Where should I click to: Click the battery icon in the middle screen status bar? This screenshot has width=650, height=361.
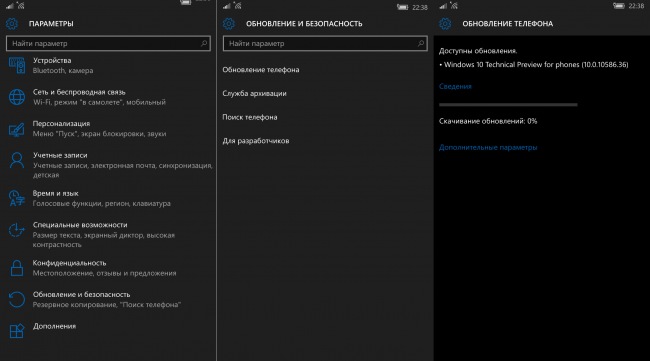pos(402,7)
